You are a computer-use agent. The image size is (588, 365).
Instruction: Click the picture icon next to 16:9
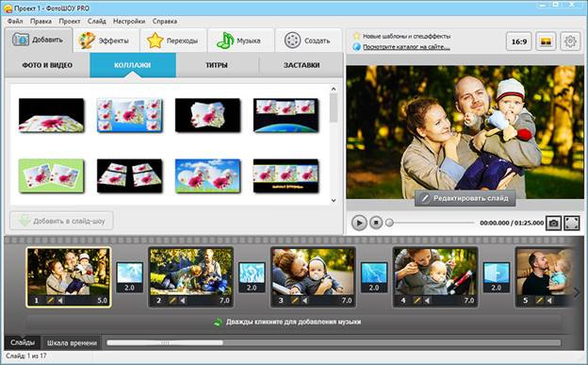[546, 41]
